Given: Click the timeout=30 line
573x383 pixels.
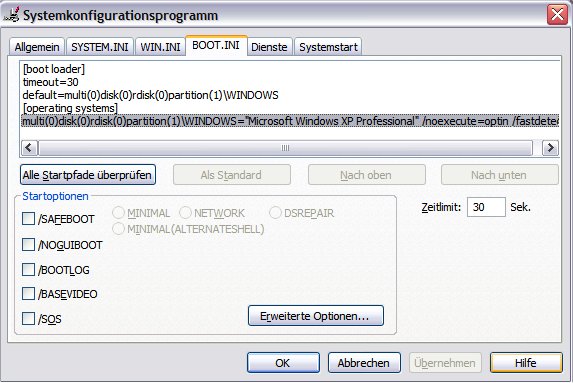Looking at the screenshot, I should point(50,82).
